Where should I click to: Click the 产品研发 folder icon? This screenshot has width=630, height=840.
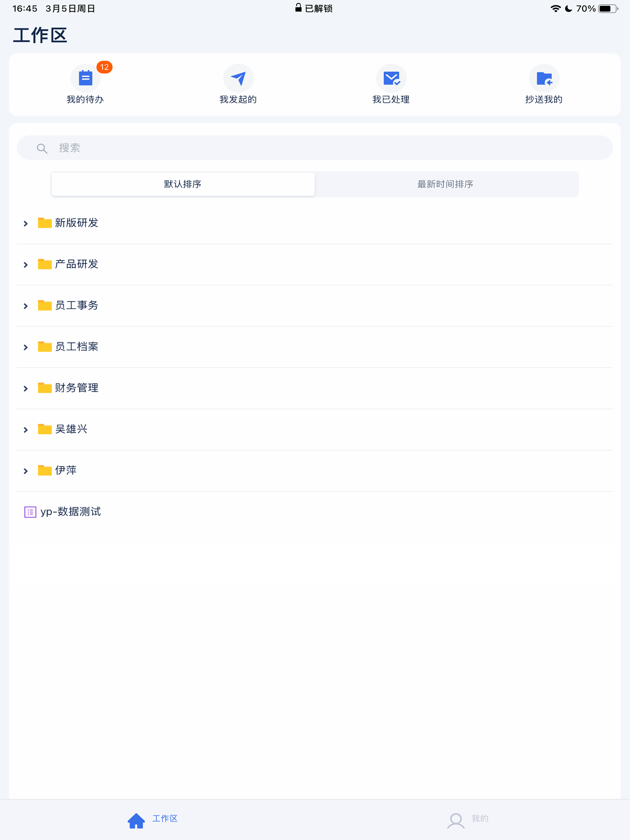tap(45, 264)
